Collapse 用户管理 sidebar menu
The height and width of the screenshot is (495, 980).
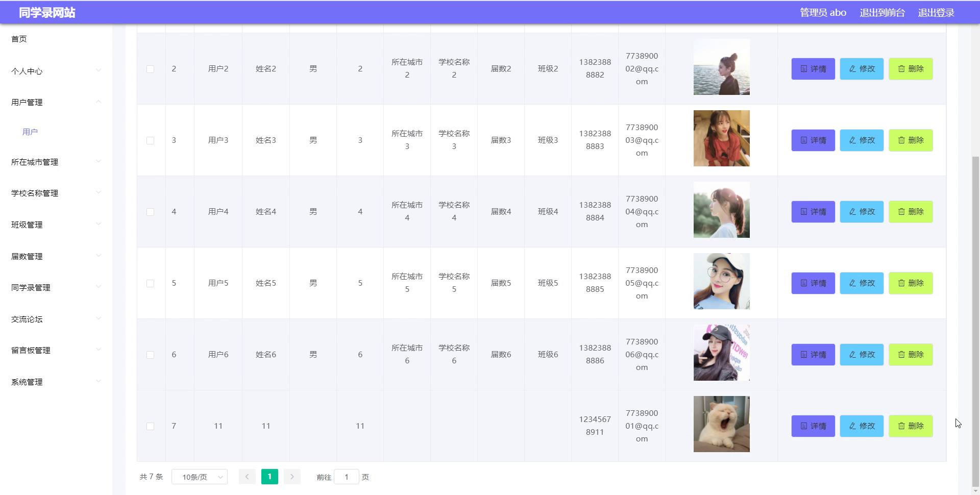tap(56, 102)
